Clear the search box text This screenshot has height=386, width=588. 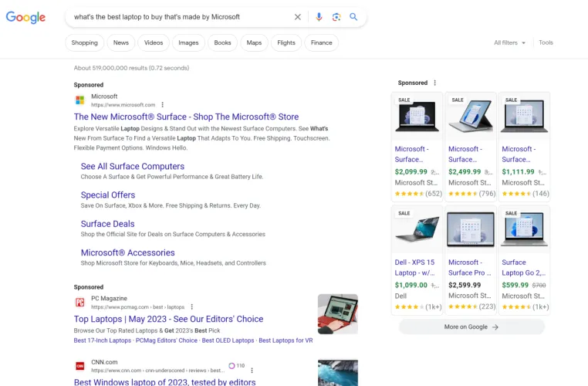tap(298, 17)
